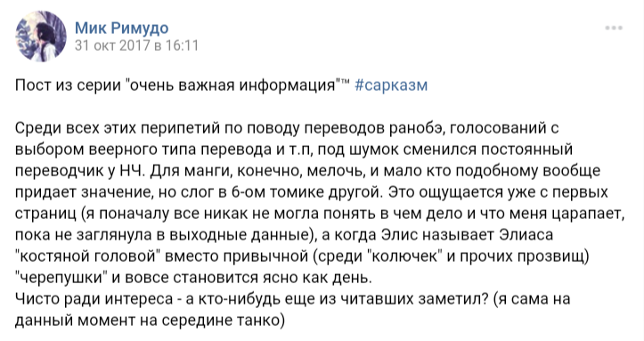Image resolution: width=644 pixels, height=341 pixels.
Task: Follow the #сарказм hashtag link
Action: [391, 85]
